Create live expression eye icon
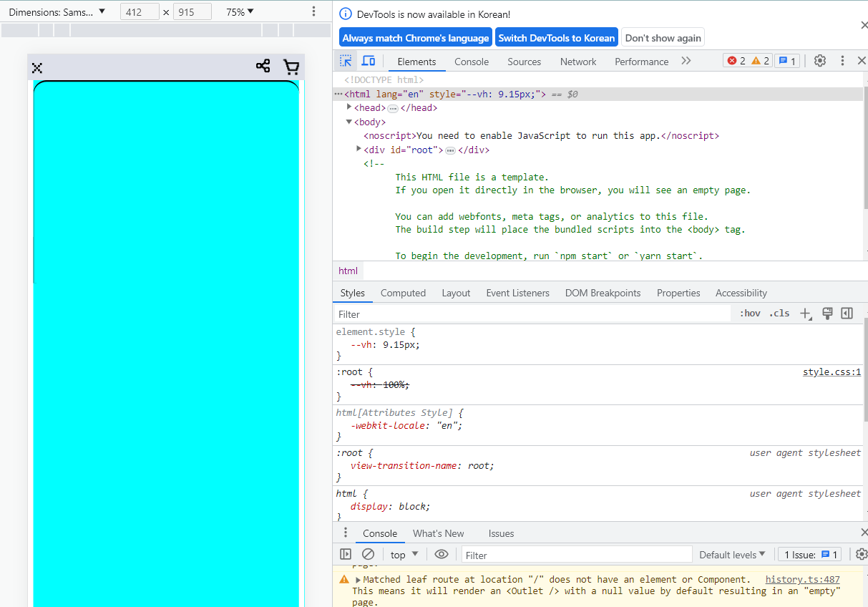 click(442, 554)
